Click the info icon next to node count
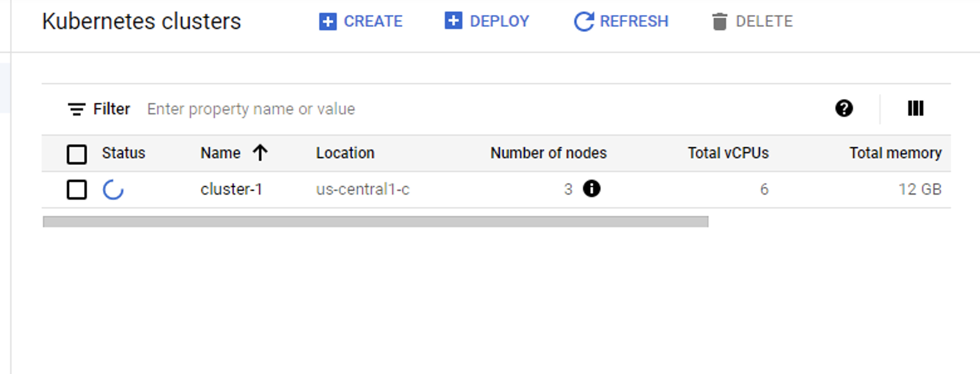This screenshot has height=374, width=980. pos(591,188)
